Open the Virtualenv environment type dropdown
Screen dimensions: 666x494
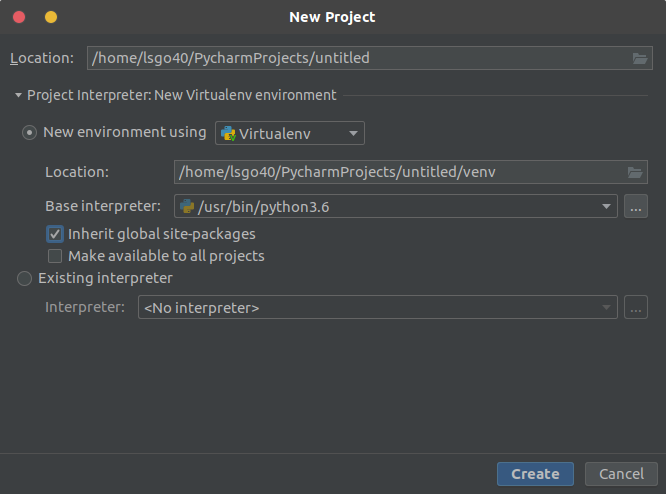point(290,133)
